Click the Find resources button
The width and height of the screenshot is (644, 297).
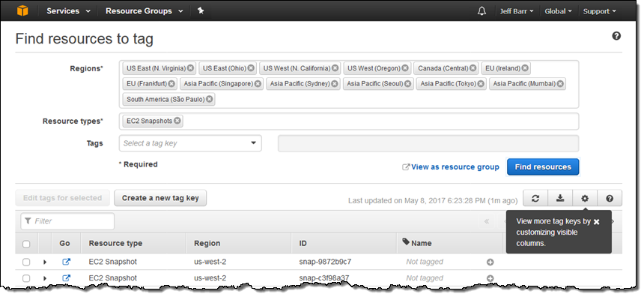coord(543,167)
